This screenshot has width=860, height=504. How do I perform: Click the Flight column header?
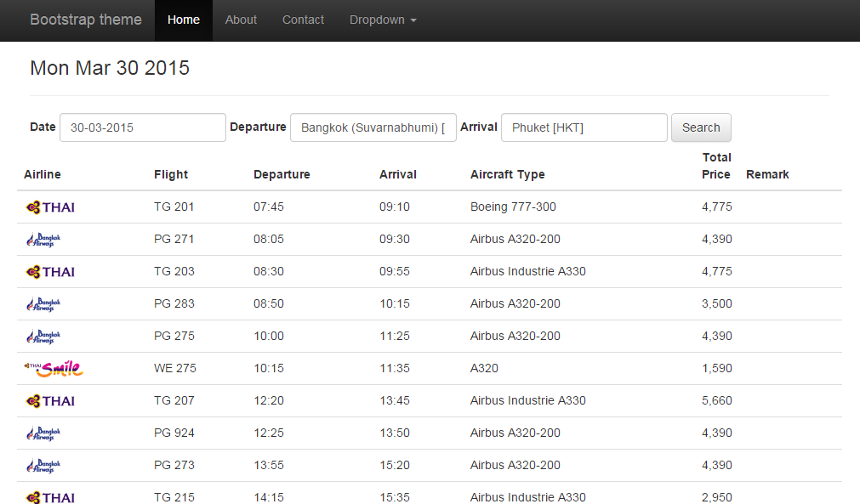point(171,174)
